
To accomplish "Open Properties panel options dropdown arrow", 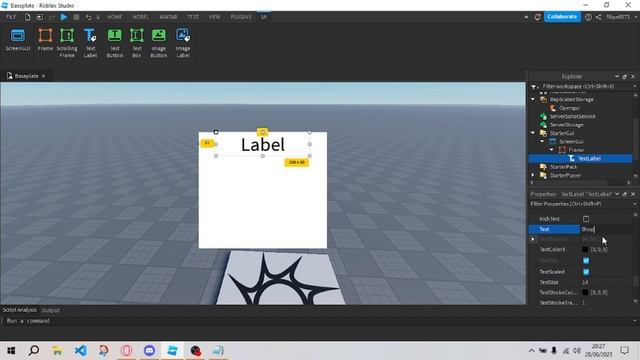I will click(x=617, y=194).
